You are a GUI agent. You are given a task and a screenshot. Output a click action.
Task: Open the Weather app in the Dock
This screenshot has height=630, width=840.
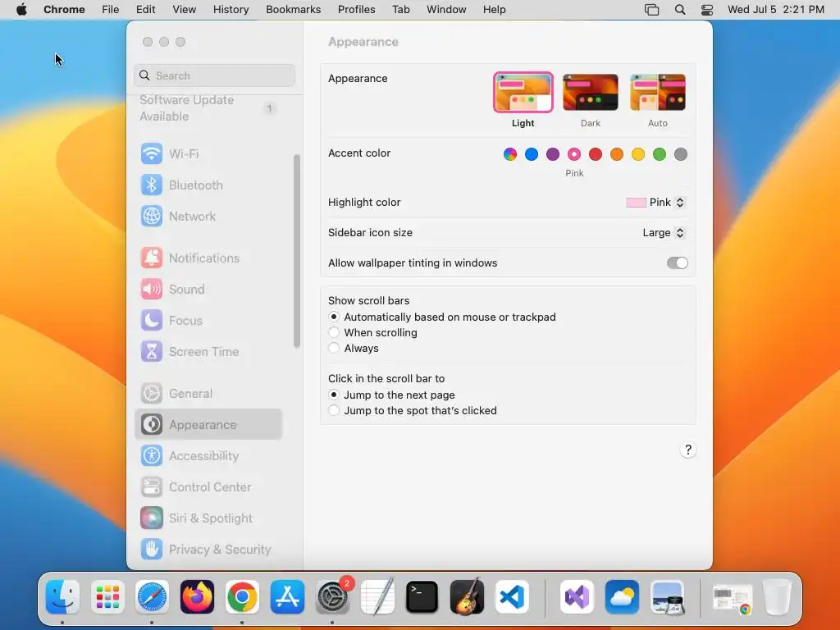(622, 596)
